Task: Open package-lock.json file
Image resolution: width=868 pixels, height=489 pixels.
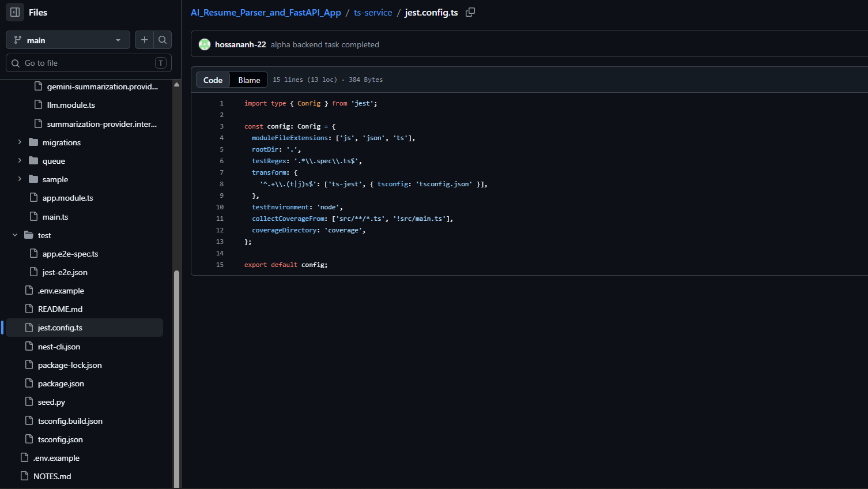Action: pos(70,365)
